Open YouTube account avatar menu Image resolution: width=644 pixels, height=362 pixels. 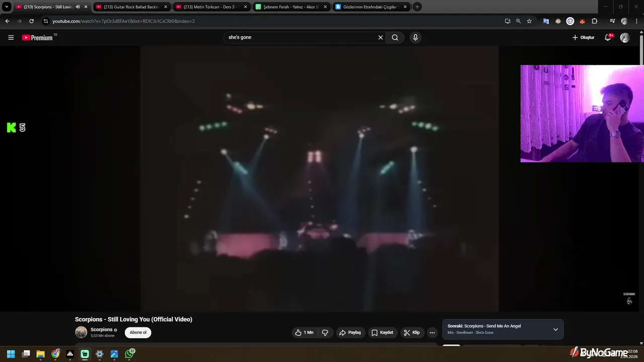pos(624,38)
